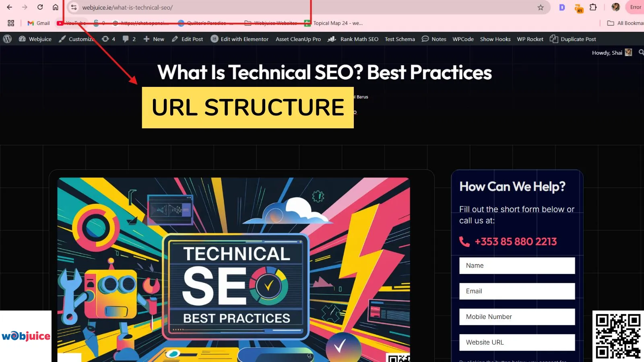
Task: View site information icon in address bar
Action: [x=74, y=7]
